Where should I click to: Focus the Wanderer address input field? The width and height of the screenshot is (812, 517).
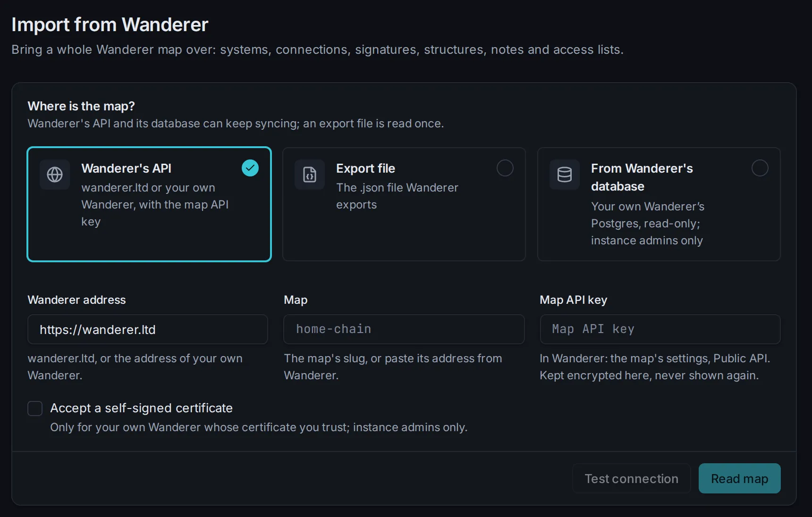point(148,329)
